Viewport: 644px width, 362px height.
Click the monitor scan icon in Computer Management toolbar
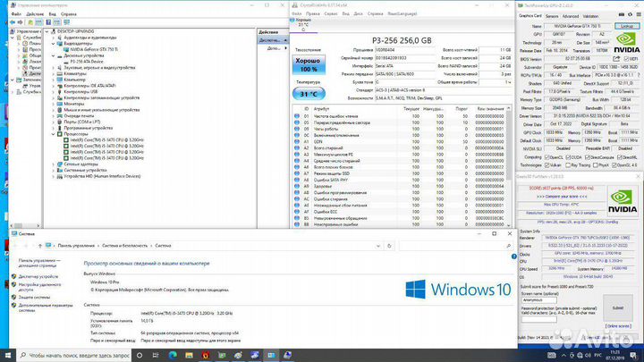66,22
